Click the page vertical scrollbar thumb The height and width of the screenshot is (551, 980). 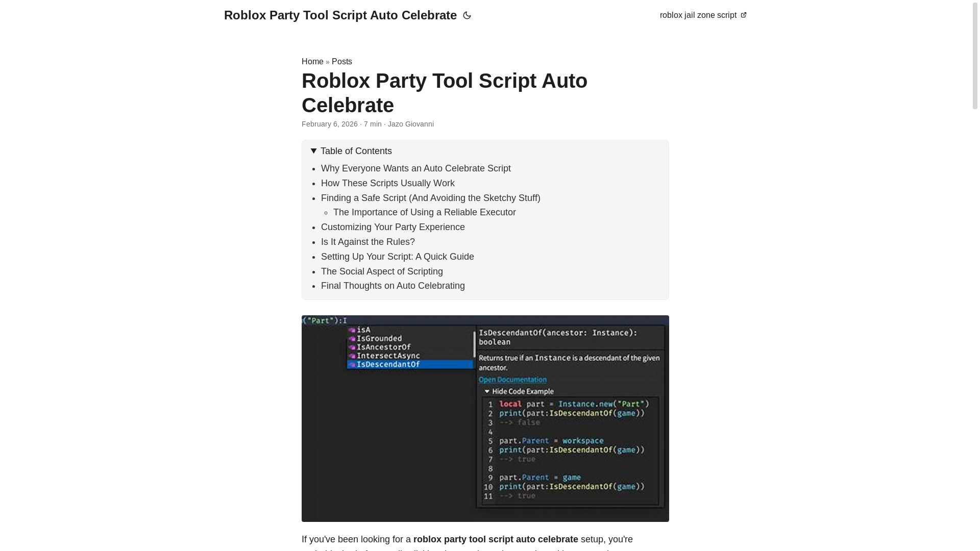974,55
